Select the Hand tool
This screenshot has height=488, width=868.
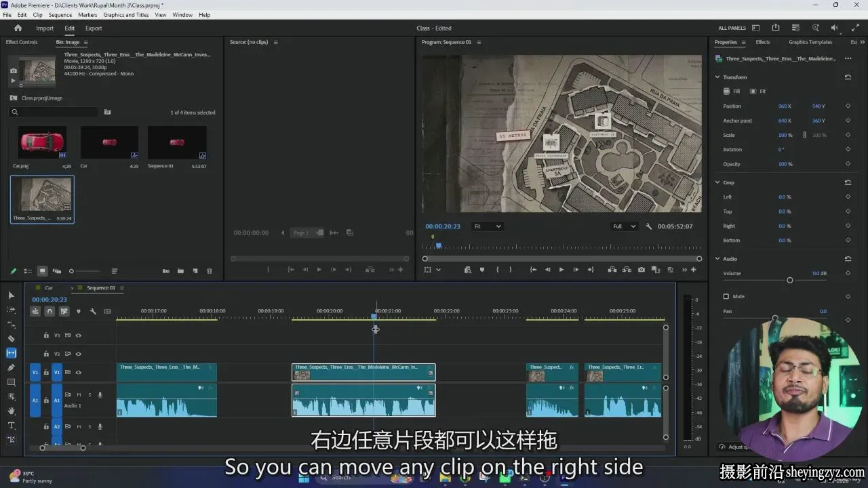(11, 411)
